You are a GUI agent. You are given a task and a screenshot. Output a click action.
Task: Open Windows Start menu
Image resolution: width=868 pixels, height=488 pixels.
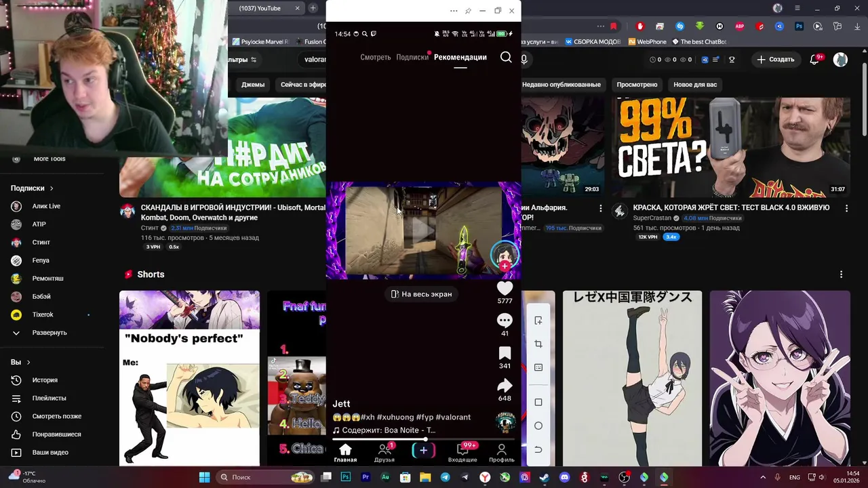pos(204,477)
